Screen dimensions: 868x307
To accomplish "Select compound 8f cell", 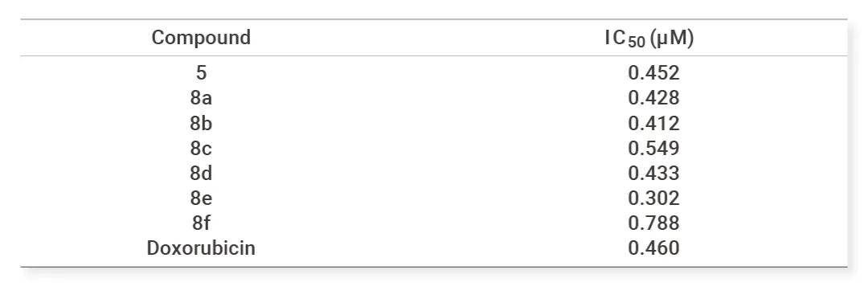I will tap(201, 223).
